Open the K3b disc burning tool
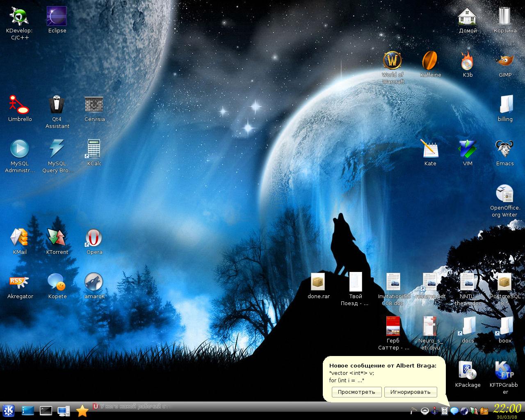Image resolution: width=525 pixels, height=420 pixels. (x=468, y=61)
